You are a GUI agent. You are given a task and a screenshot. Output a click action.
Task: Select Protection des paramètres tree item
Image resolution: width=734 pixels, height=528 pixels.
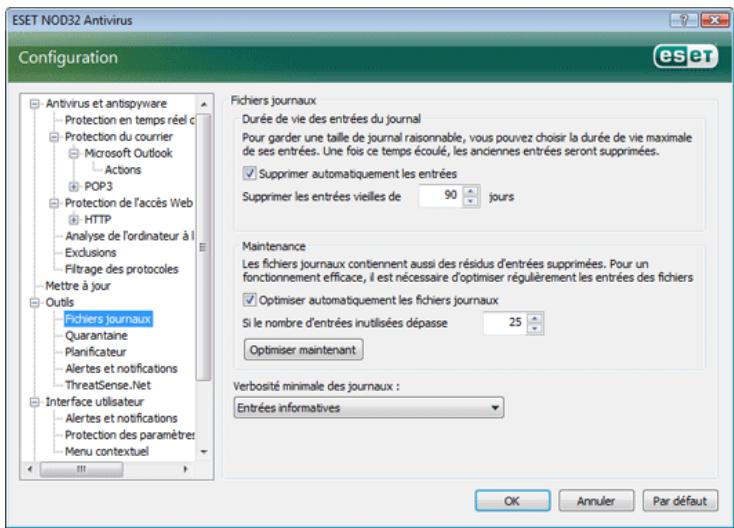(130, 435)
